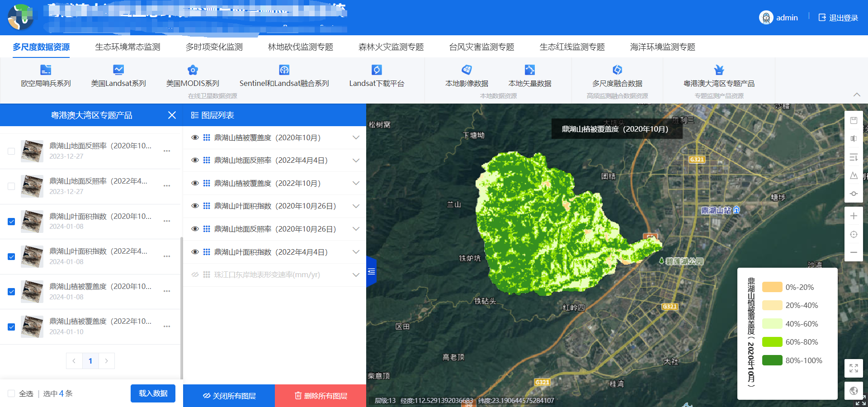The width and height of the screenshot is (868, 407).
Task: Click the map measure triangle icon
Action: (854, 175)
